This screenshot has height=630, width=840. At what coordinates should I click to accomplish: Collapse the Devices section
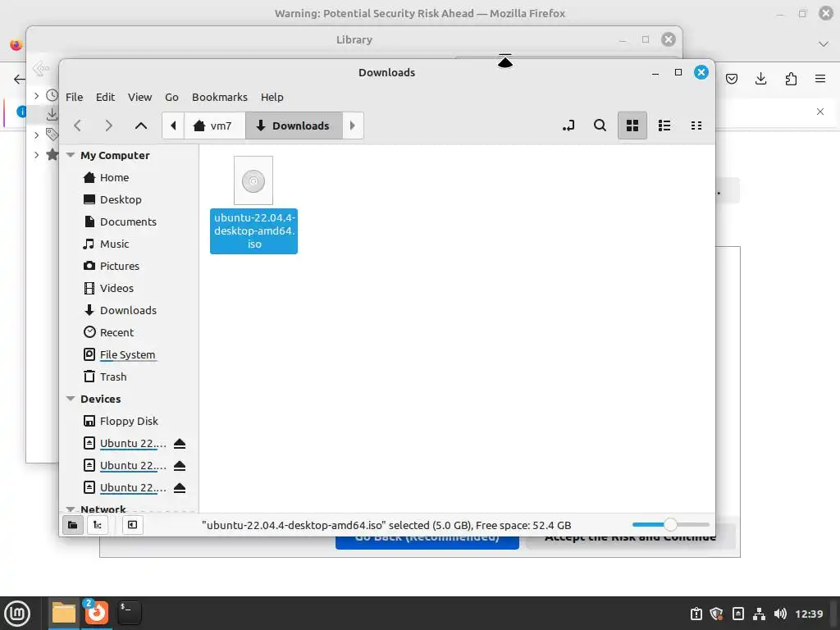tap(71, 399)
